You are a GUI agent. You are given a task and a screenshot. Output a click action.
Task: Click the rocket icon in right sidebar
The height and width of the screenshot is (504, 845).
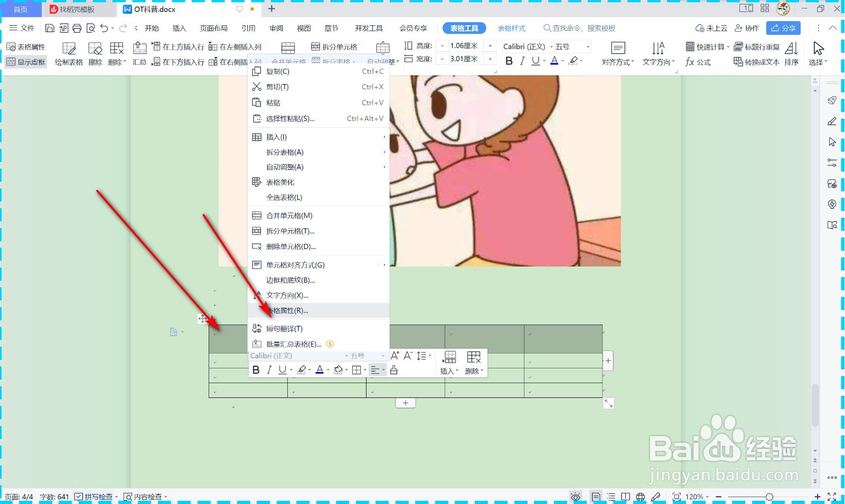pyautogui.click(x=832, y=100)
